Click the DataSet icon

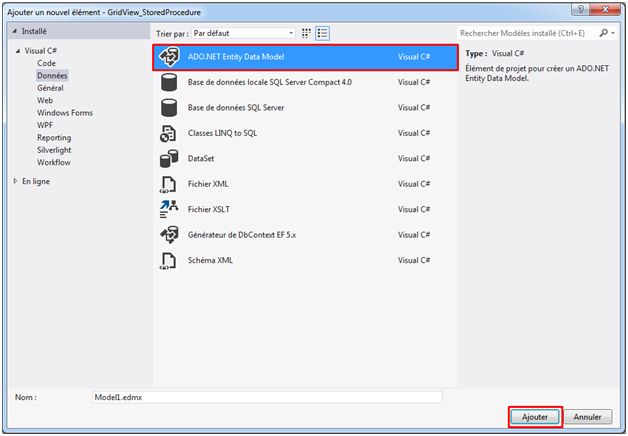pos(169,159)
